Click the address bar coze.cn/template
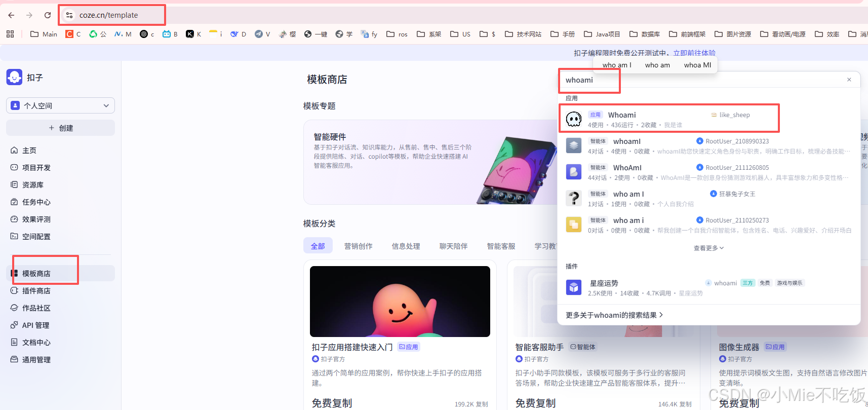 pyautogui.click(x=108, y=15)
